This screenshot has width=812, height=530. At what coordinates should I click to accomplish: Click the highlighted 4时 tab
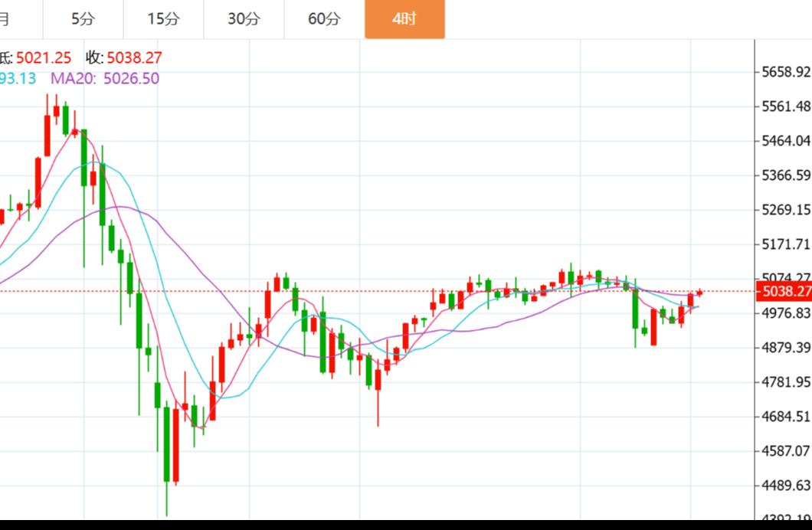pyautogui.click(x=404, y=19)
